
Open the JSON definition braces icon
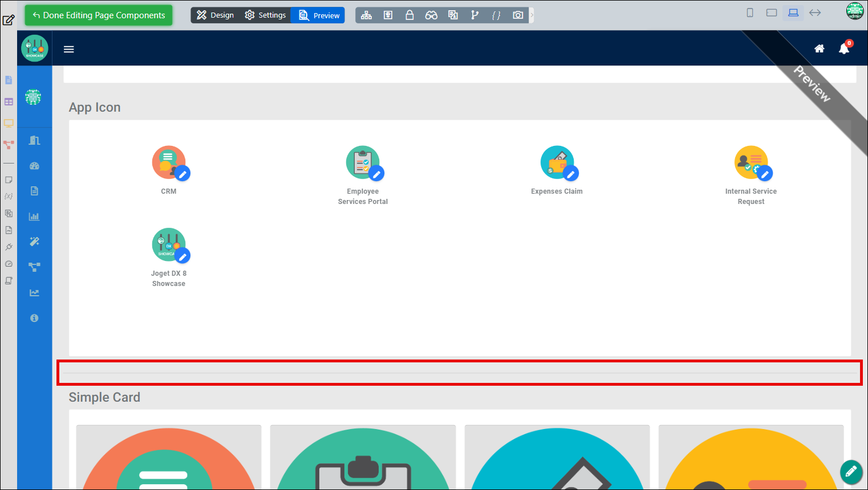pyautogui.click(x=496, y=15)
